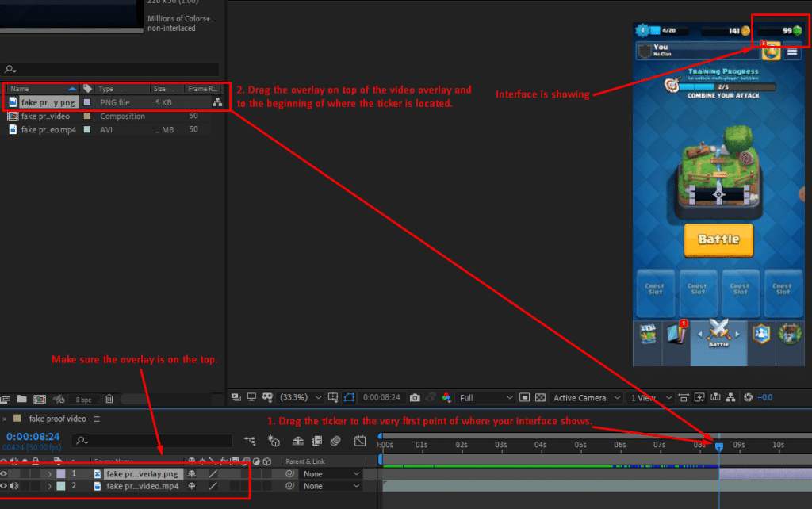This screenshot has height=509, width=812.
Task: Click the Interpret Footage icon in Project panel
Action: coord(6,400)
